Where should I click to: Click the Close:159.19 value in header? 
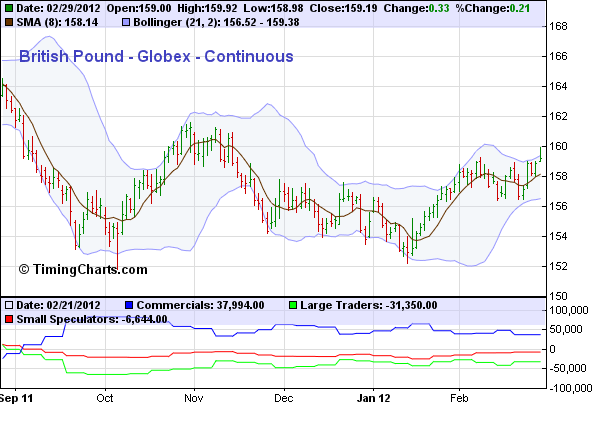[343, 8]
